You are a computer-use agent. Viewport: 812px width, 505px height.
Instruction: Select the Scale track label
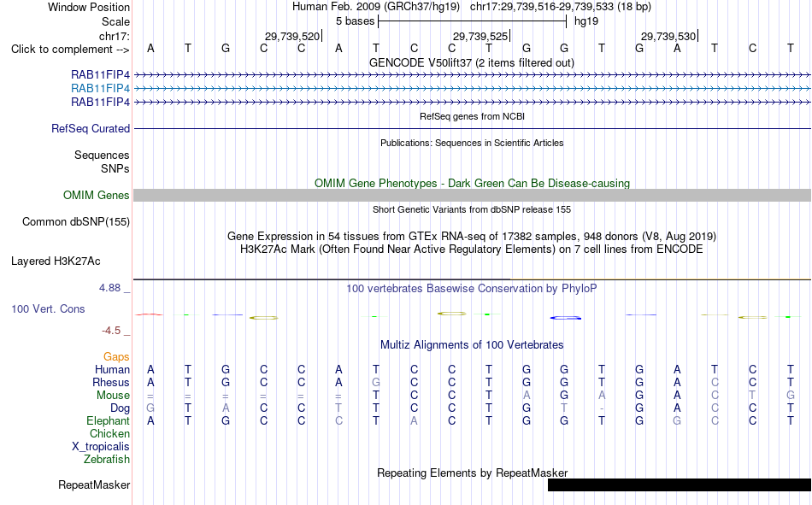115,21
